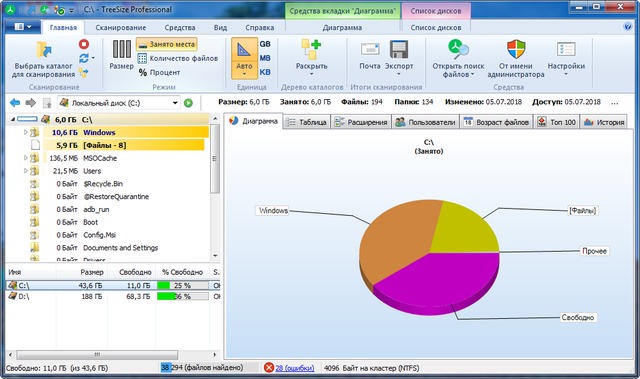Select the 'Занято места' mode
The height and width of the screenshot is (379, 640).
pos(167,44)
